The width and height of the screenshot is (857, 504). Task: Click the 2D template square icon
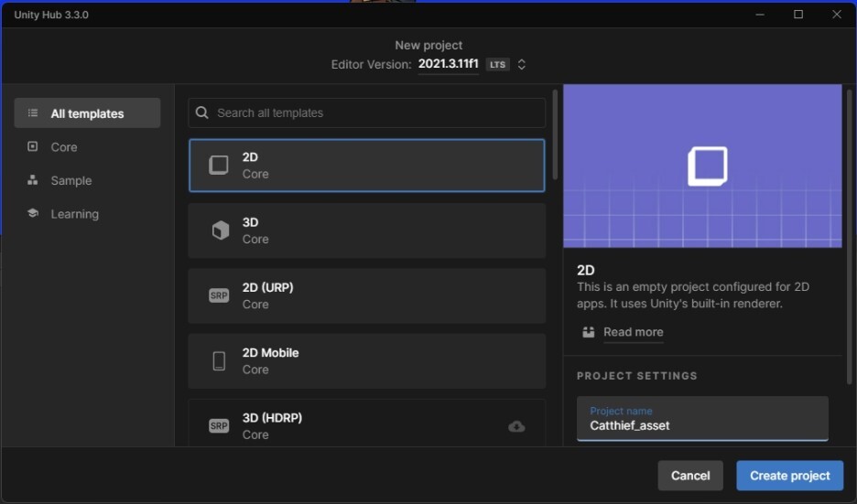[x=219, y=165]
